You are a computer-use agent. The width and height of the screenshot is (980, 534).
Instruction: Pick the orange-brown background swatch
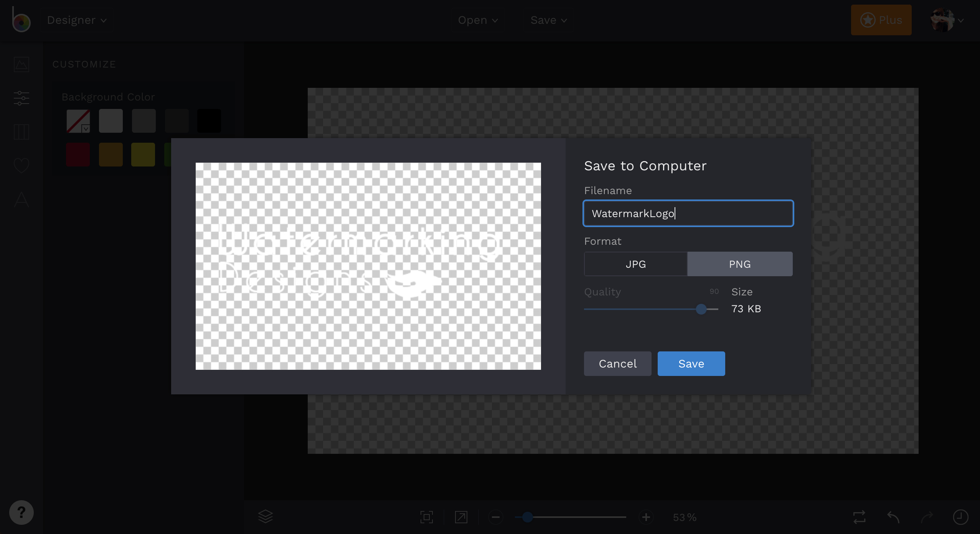click(111, 155)
